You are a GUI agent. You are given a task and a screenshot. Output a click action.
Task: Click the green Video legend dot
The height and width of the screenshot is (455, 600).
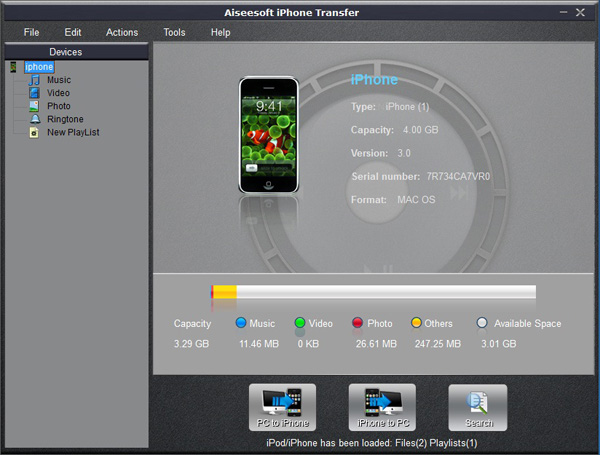pyautogui.click(x=300, y=323)
